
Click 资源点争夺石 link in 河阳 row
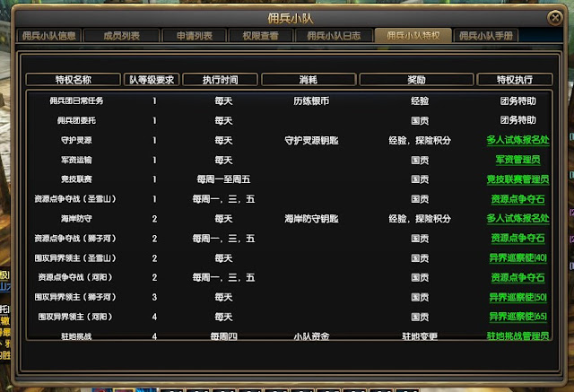518,277
